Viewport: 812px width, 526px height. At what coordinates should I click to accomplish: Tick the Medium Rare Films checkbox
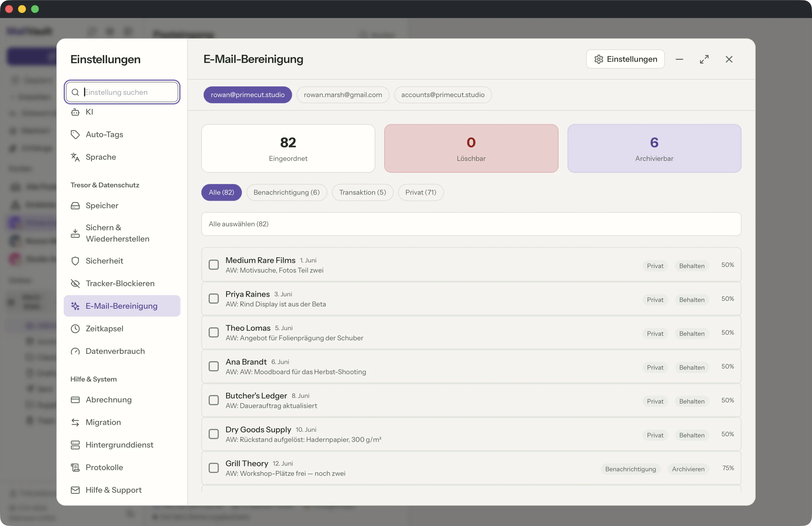point(214,265)
